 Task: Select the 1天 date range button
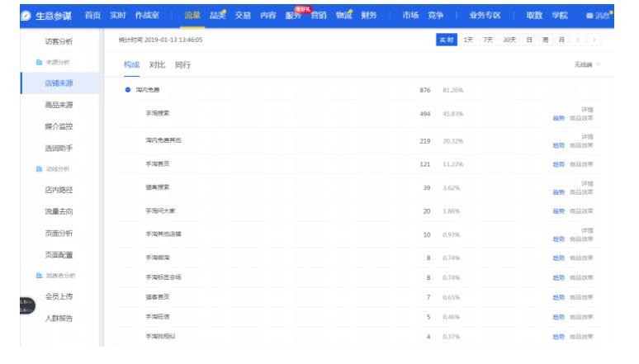click(468, 40)
